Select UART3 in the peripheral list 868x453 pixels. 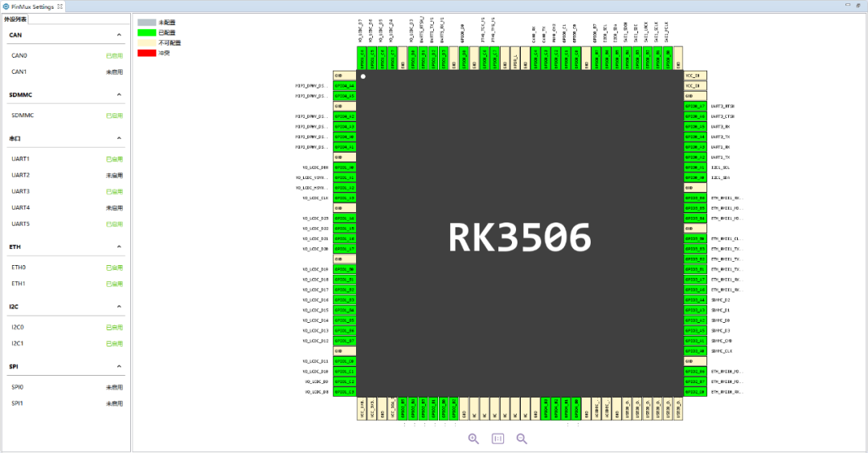click(20, 191)
